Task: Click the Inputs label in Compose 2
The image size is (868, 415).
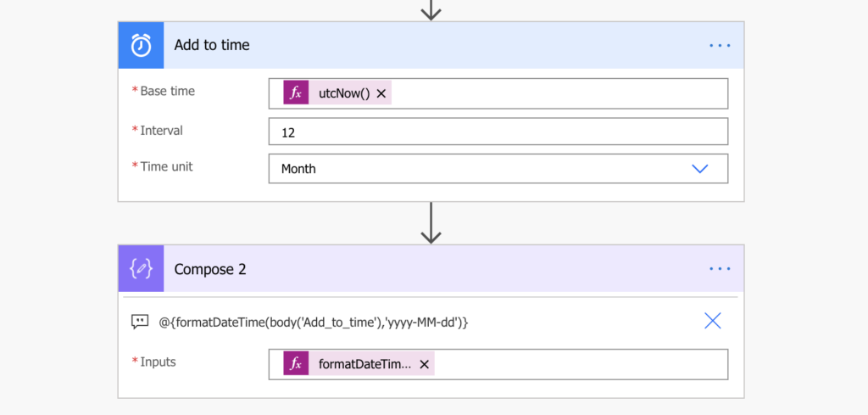Action: point(158,362)
